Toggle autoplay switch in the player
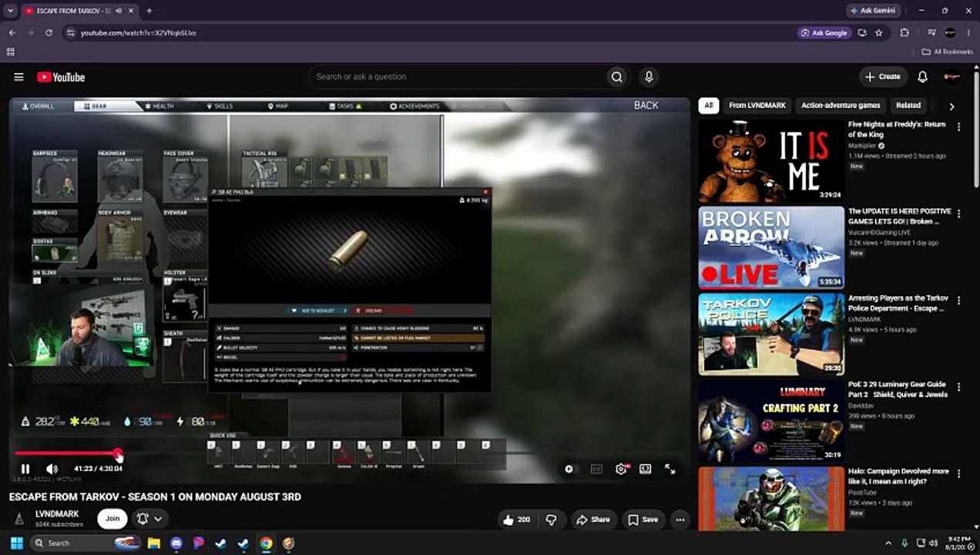This screenshot has width=980, height=555. [x=569, y=469]
